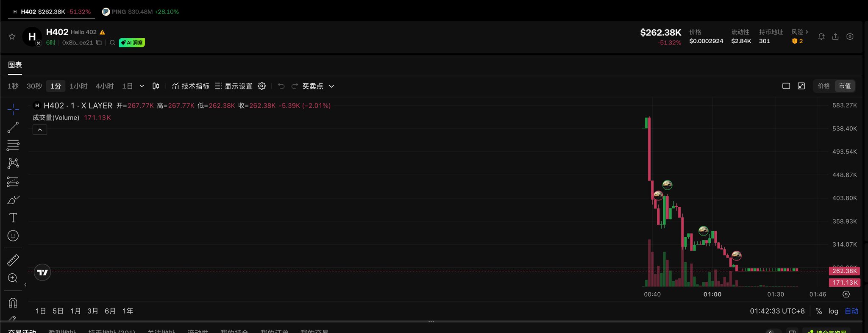Select the ruler measure tool
This screenshot has width=868, height=333.
click(13, 260)
